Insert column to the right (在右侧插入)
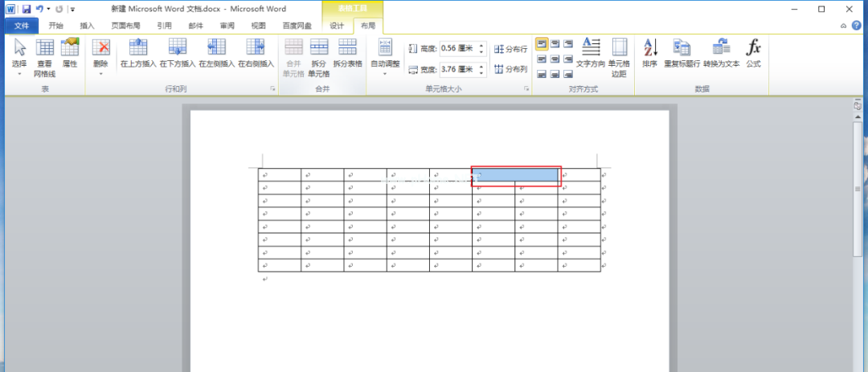868x372 pixels. tap(256, 48)
